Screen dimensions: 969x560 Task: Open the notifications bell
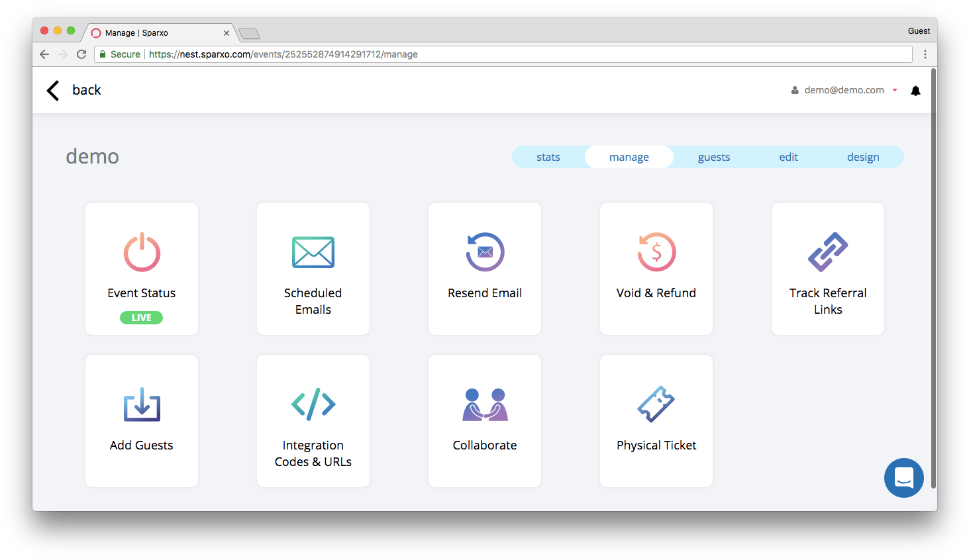(x=915, y=91)
